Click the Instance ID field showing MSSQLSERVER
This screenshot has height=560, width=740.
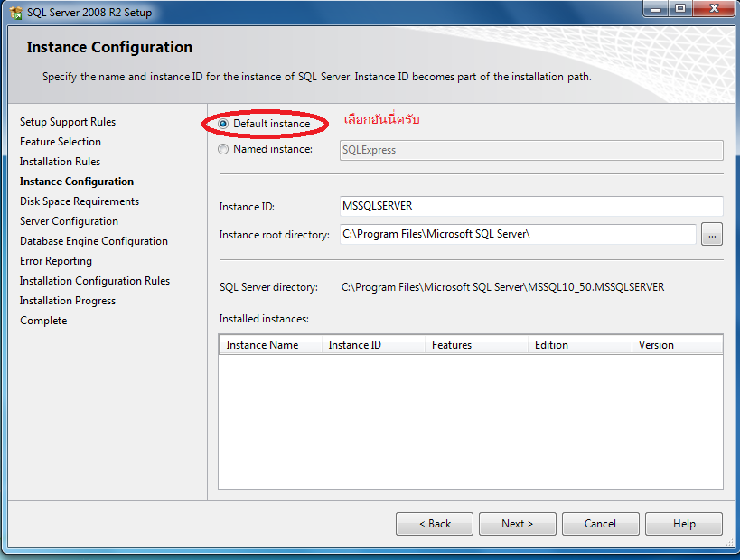point(531,206)
